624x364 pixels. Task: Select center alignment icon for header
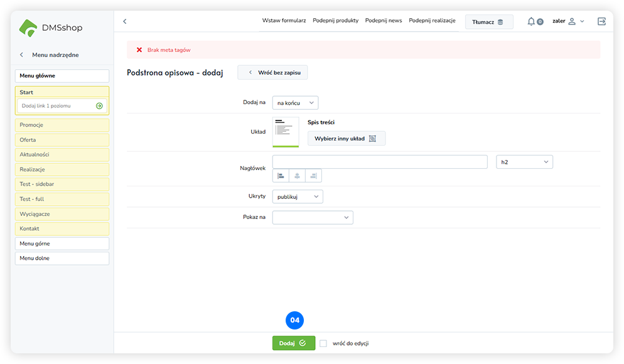(297, 176)
